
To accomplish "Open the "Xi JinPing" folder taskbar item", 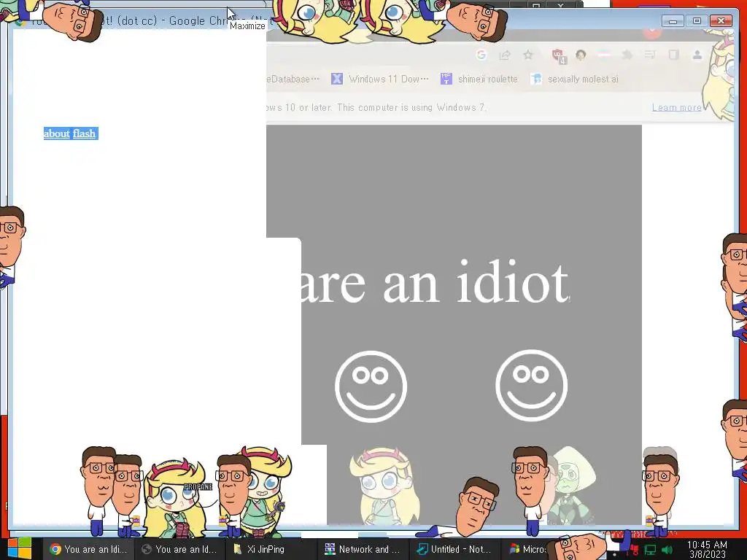I will point(272,549).
